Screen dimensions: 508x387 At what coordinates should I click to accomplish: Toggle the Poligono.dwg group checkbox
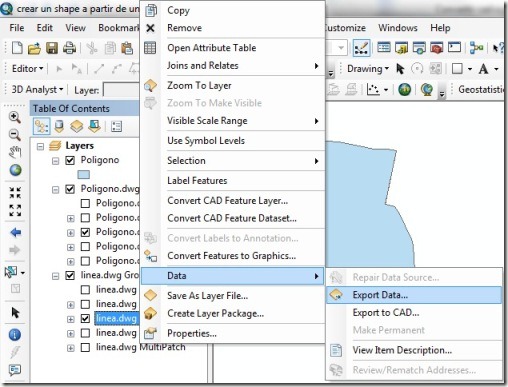tap(70, 189)
